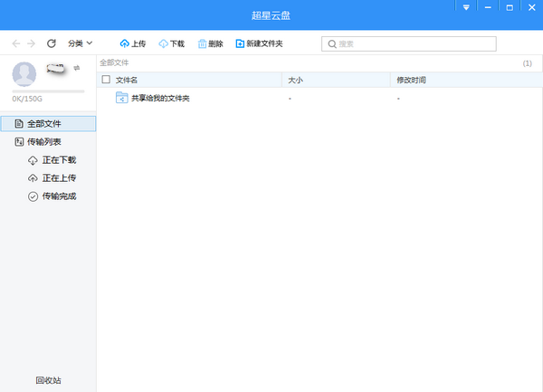Toggle the select-all checkbox in header
Viewport: 543px width, 392px height.
[x=106, y=81]
